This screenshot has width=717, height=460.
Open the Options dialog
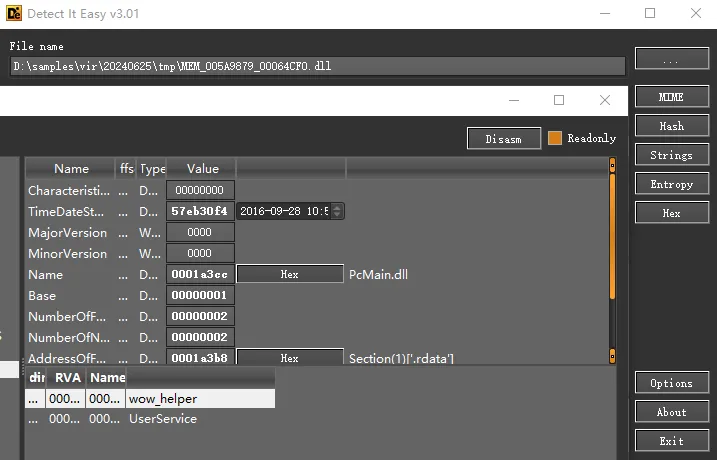671,383
